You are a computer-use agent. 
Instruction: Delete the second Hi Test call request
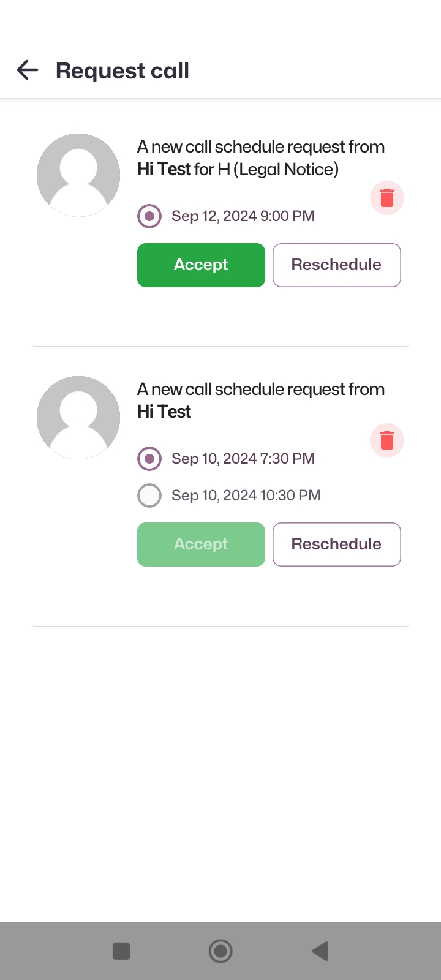(x=387, y=440)
